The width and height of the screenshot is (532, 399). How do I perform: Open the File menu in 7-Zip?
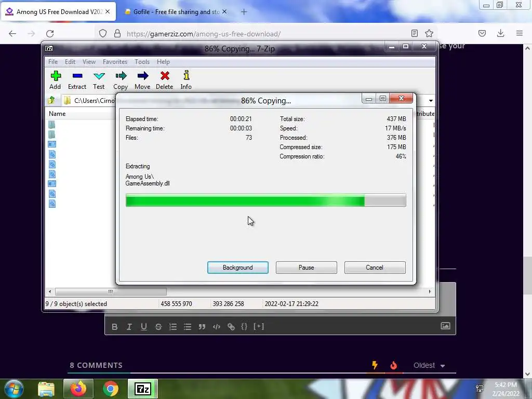[x=53, y=62]
